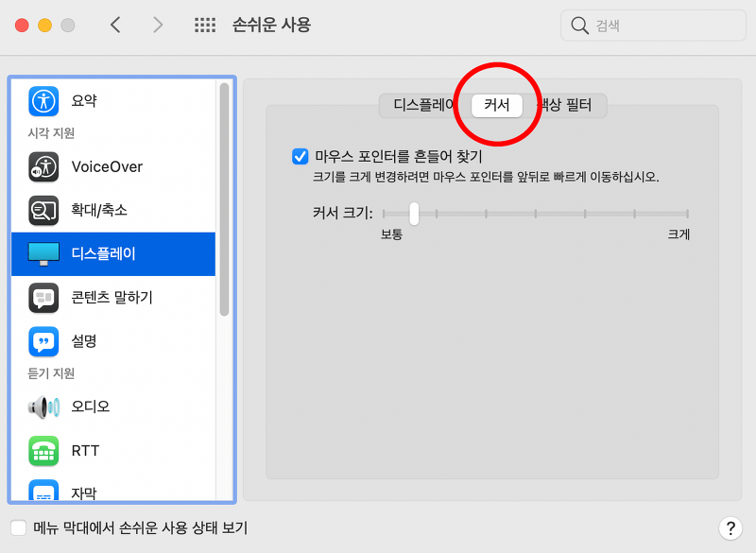Select 확대/축소 label in sidebar
This screenshot has width=756, height=553.
[99, 210]
